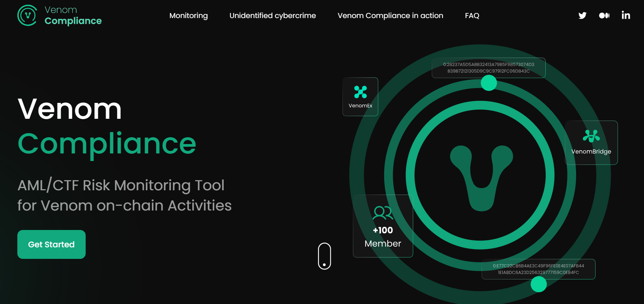The image size is (644, 304).
Task: Click the mouse scroll-down indicator
Action: 324,256
